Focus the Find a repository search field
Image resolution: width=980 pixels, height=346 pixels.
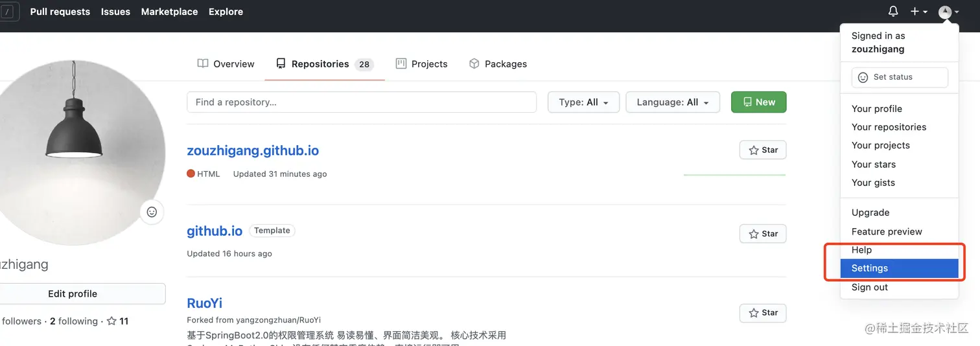pos(362,102)
